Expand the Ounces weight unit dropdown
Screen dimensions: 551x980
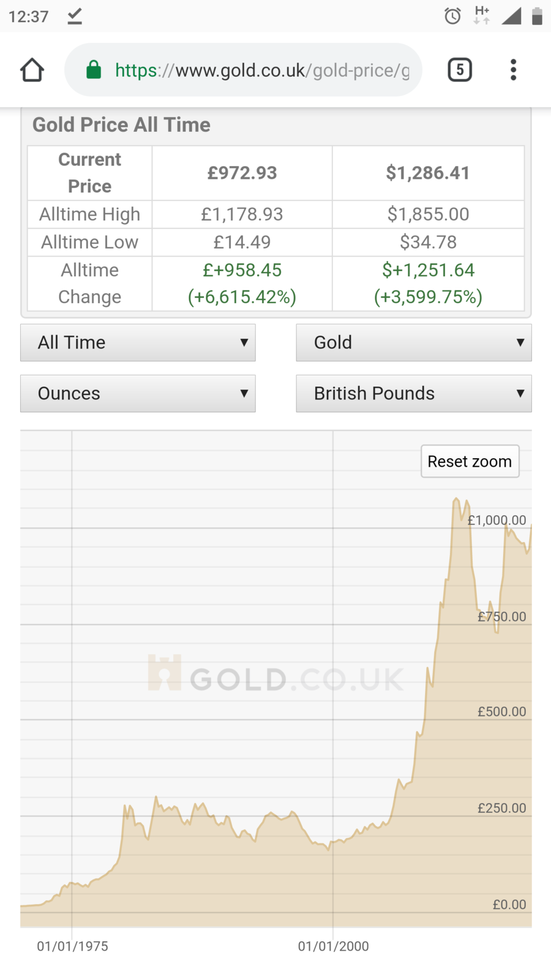click(138, 393)
